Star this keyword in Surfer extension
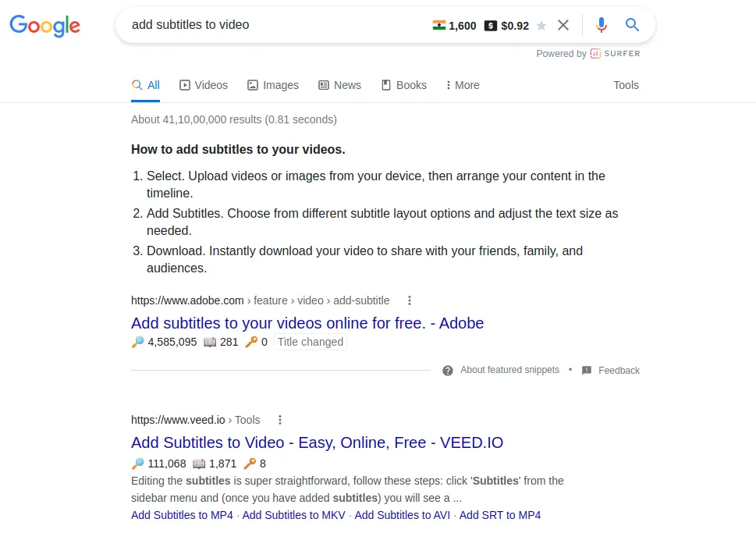Image resolution: width=756 pixels, height=540 pixels. click(541, 26)
